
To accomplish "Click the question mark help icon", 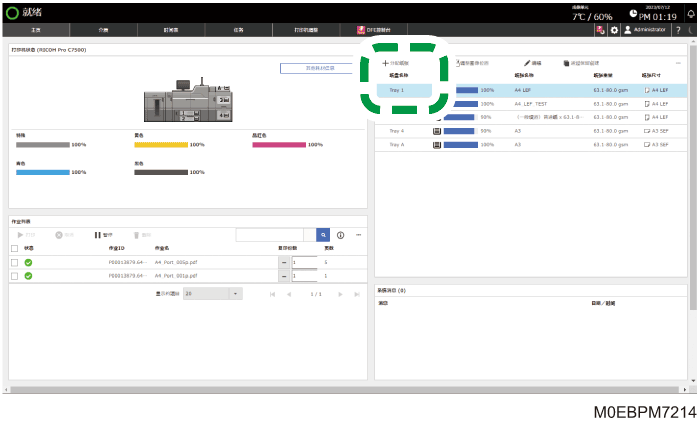I will pyautogui.click(x=678, y=30).
